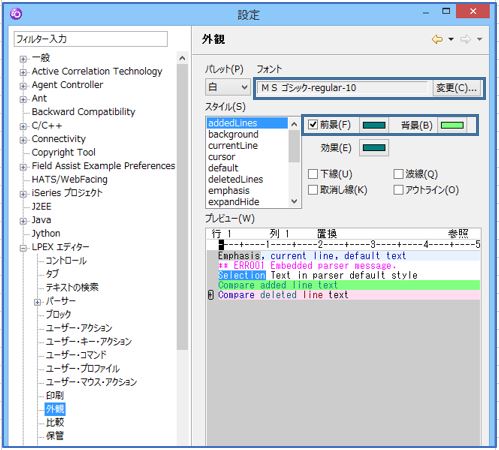Enable the 下線(U) checkbox
This screenshot has width=499, height=450.
point(313,174)
